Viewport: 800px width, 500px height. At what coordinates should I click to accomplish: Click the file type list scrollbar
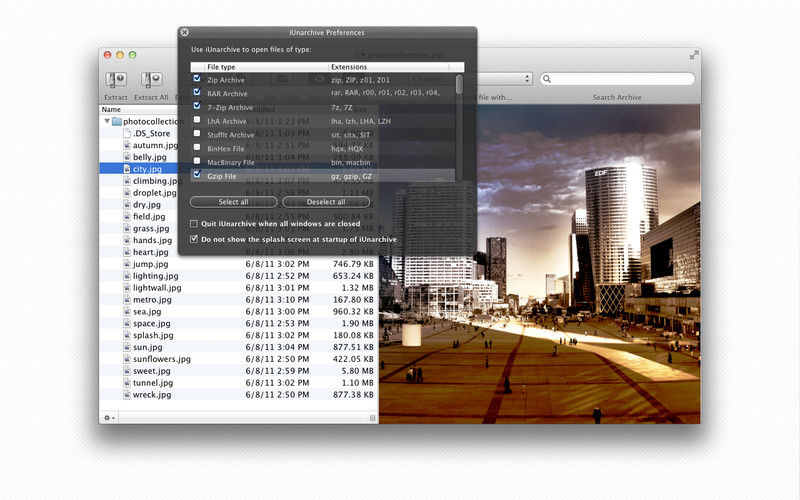pos(460,85)
